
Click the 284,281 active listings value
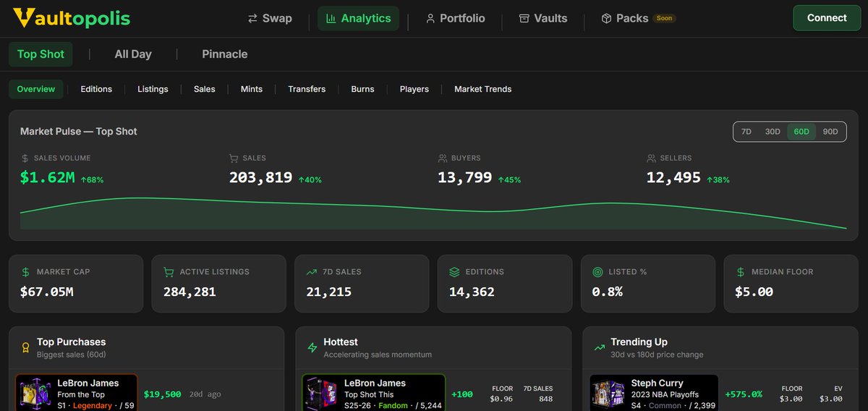[x=190, y=292]
